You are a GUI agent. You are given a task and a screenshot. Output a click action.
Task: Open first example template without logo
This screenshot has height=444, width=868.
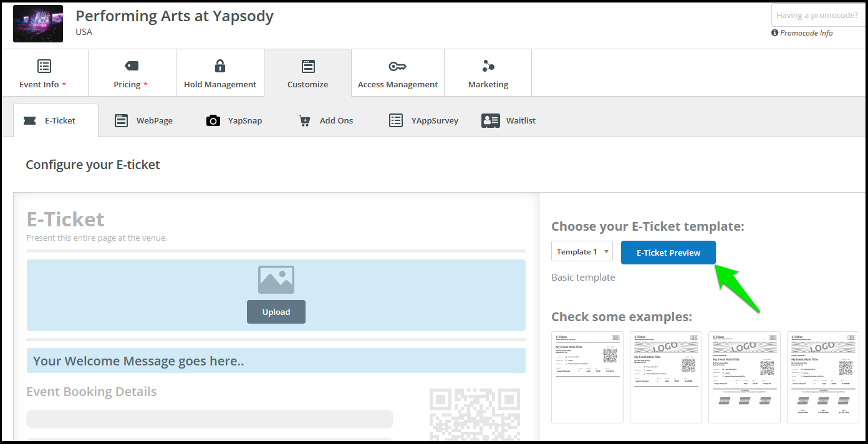point(587,377)
